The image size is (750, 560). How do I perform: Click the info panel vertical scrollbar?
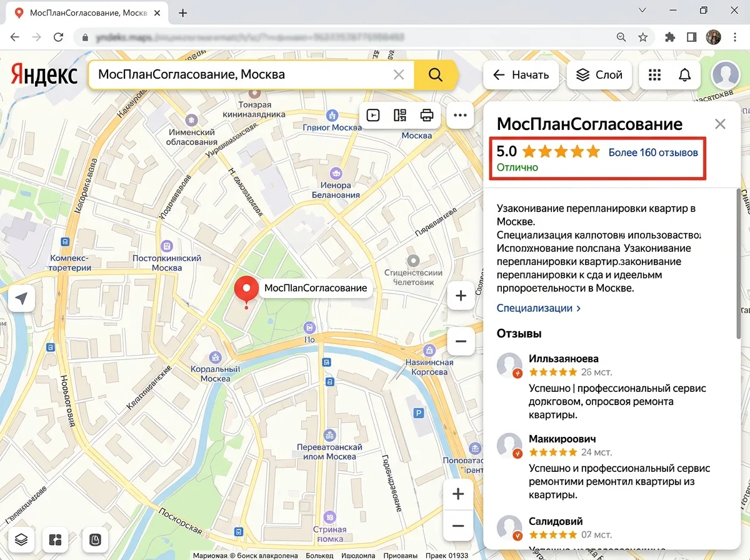click(740, 262)
